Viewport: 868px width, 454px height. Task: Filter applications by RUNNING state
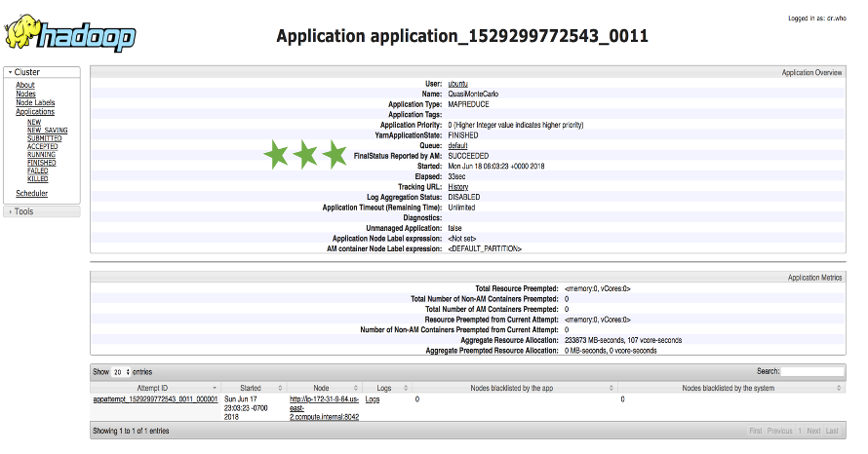point(42,154)
